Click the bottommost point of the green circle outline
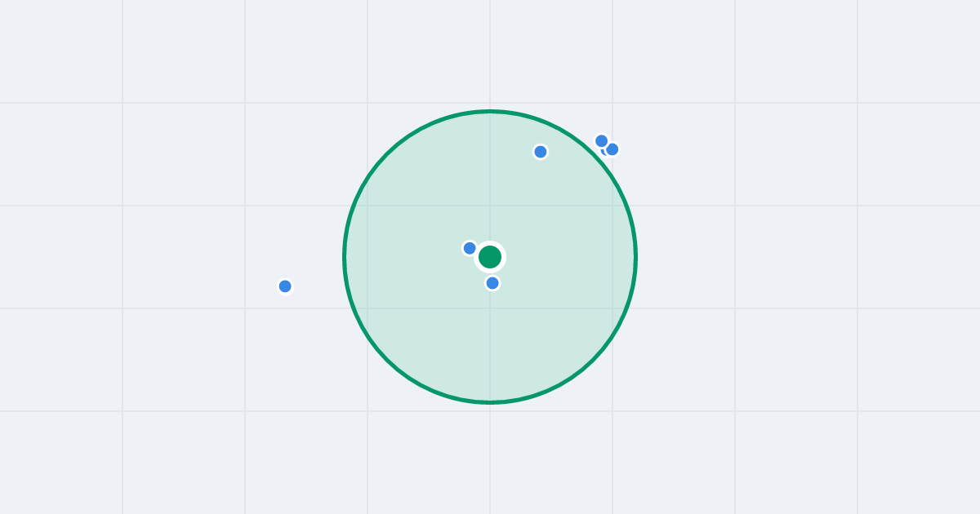This screenshot has width=980, height=514. 490,402
